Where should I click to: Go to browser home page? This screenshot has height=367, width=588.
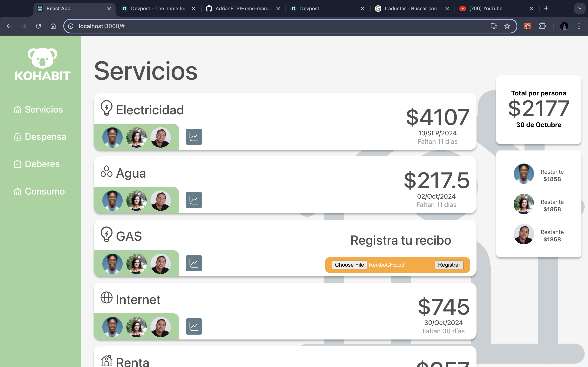(53, 26)
